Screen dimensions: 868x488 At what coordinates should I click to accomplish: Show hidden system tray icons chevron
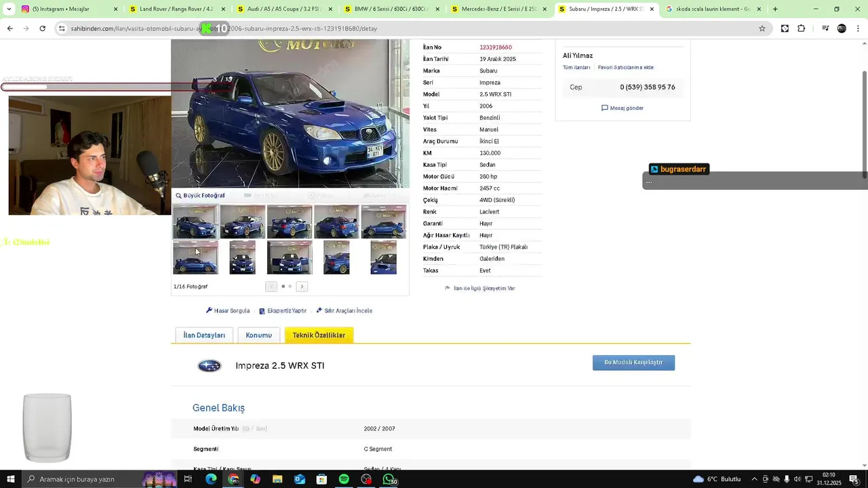pos(754,479)
